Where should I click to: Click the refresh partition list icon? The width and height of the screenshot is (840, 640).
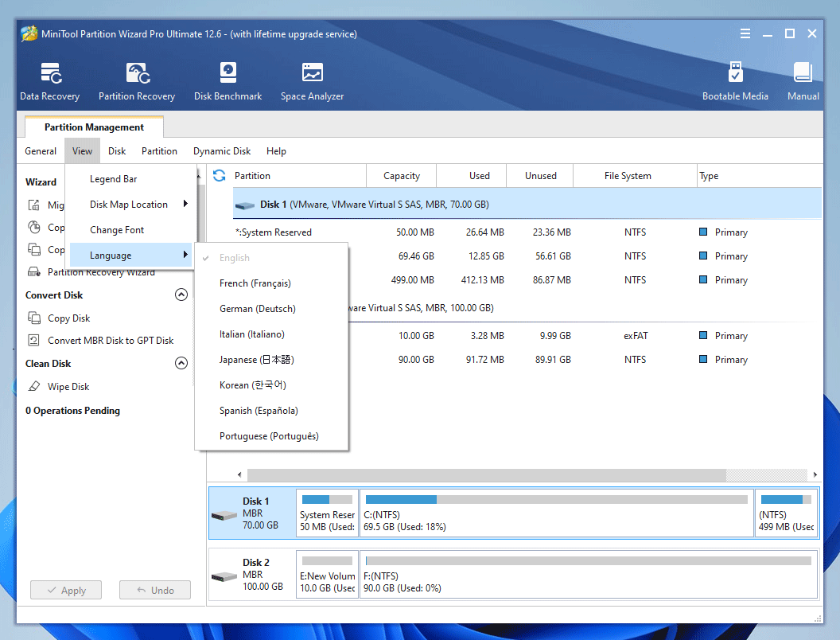[x=219, y=175]
